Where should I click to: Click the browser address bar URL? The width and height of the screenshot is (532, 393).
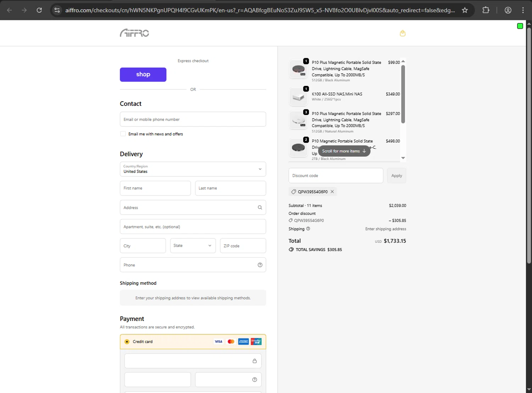point(260,10)
